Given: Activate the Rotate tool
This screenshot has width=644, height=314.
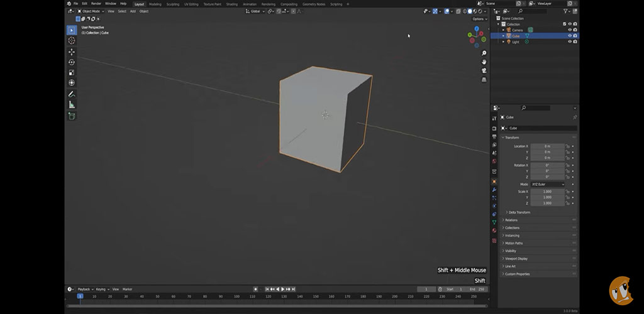Looking at the screenshot, I should pos(71,62).
